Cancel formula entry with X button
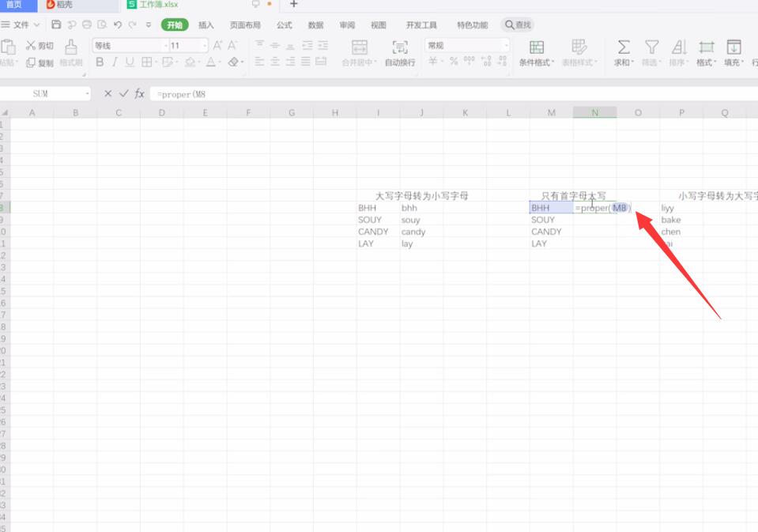Screen dimensions: 758x532 point(107,93)
